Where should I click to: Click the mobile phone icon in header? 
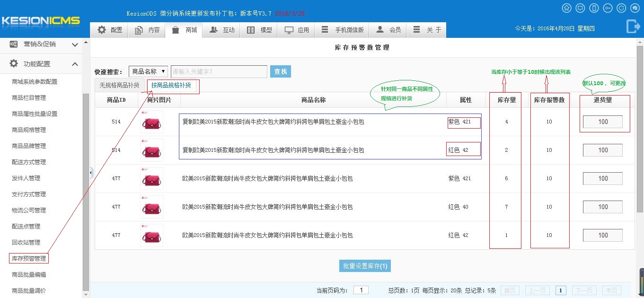click(594, 8)
